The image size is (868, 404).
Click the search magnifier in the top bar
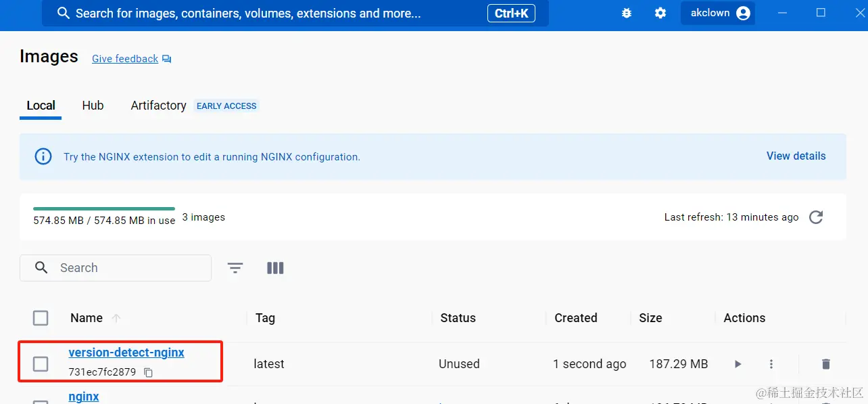(64, 14)
